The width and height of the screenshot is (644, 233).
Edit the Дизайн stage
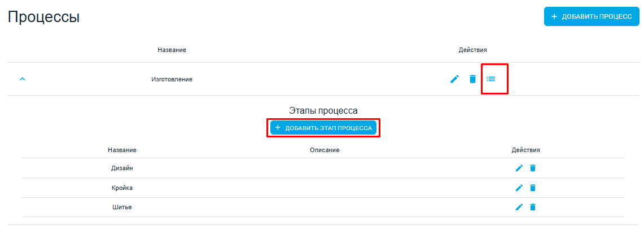click(519, 168)
